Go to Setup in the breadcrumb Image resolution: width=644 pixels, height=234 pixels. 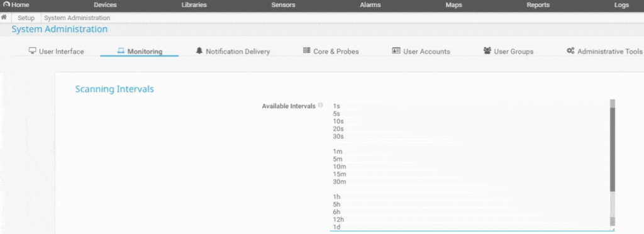(x=26, y=18)
